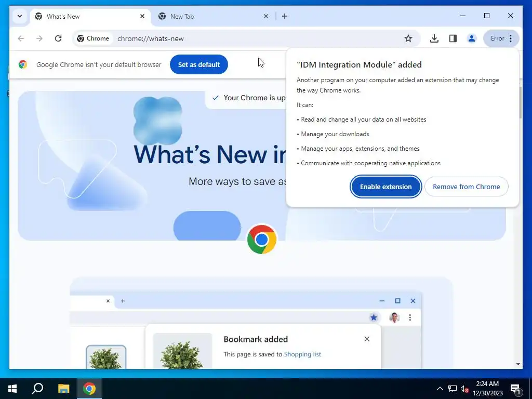Screen dimensions: 532x399
Task: Close the What's New tab
Action: tap(142, 16)
